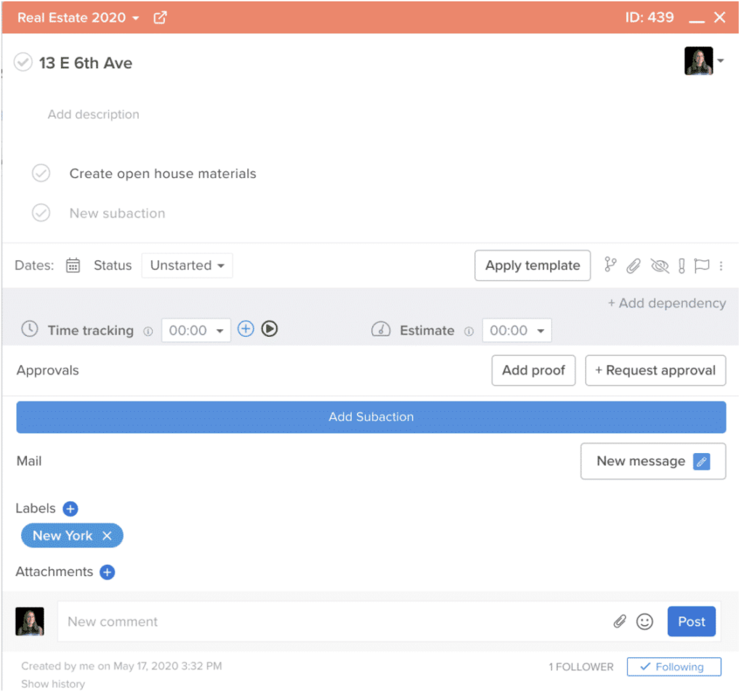The width and height of the screenshot is (744, 700).
Task: Add an emoji to the new comment
Action: 645,622
